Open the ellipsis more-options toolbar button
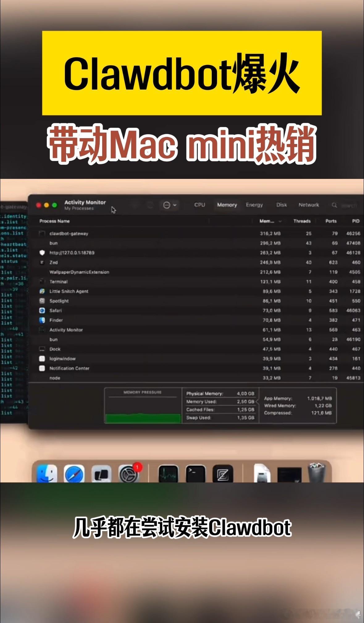364x623 pixels. click(x=166, y=205)
